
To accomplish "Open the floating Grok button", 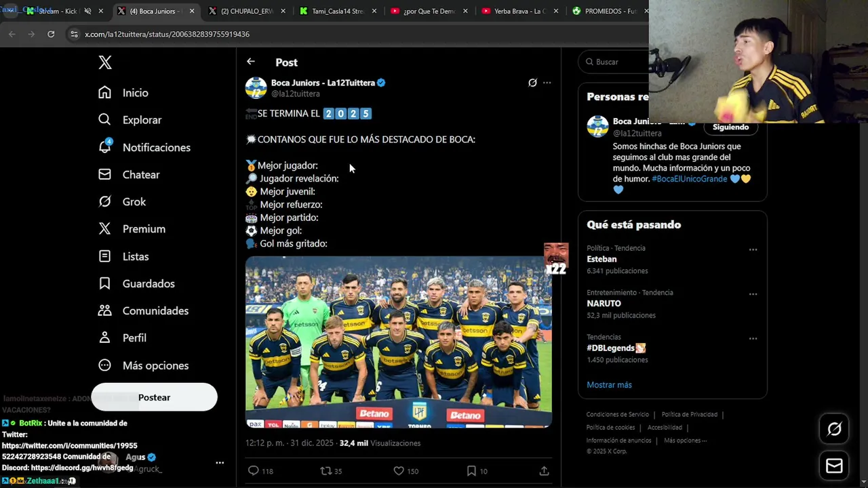I will (x=834, y=429).
